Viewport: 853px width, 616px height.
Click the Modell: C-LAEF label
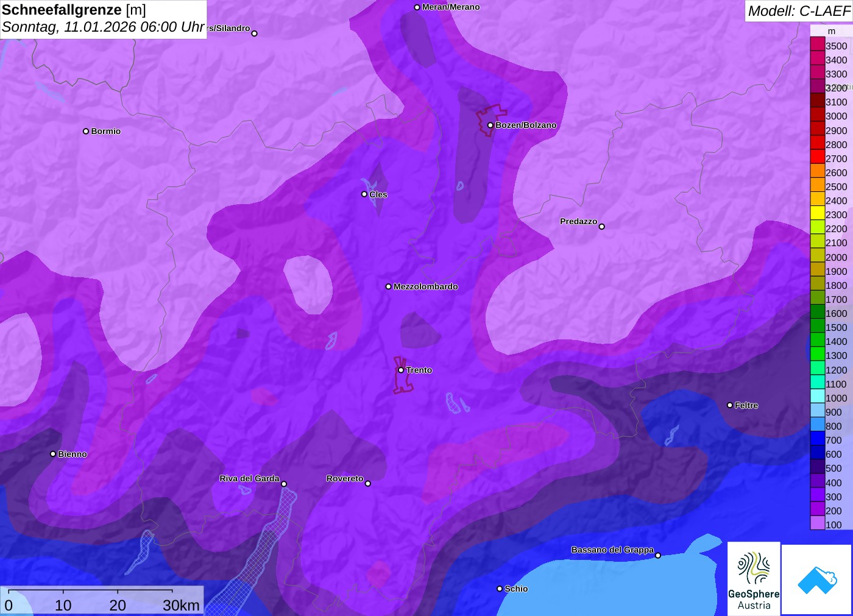[798, 11]
